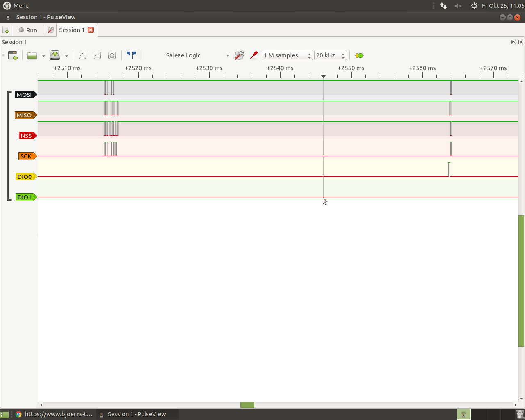Toggle the show cursors button

coord(131,55)
